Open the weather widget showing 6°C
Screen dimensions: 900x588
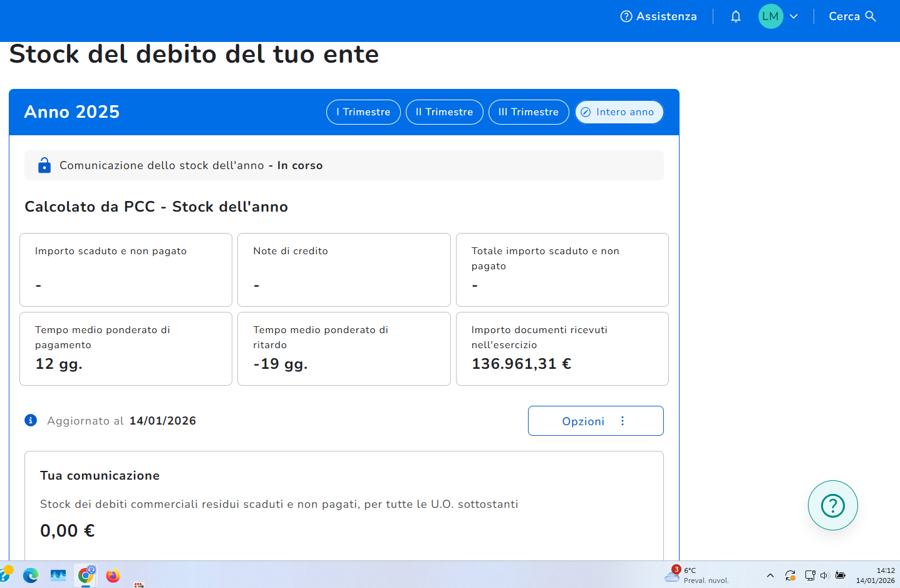[x=696, y=575]
